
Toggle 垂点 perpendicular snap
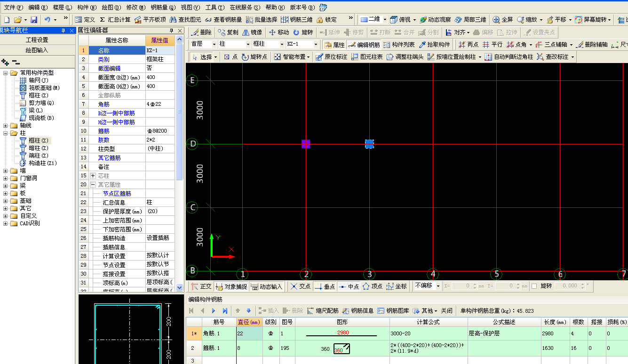[x=325, y=286]
